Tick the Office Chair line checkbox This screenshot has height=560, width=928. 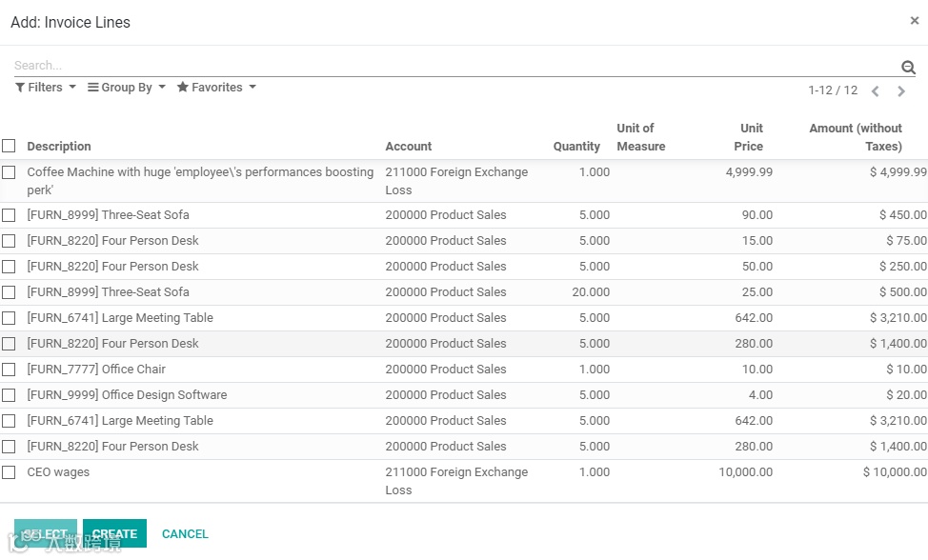pyautogui.click(x=9, y=370)
